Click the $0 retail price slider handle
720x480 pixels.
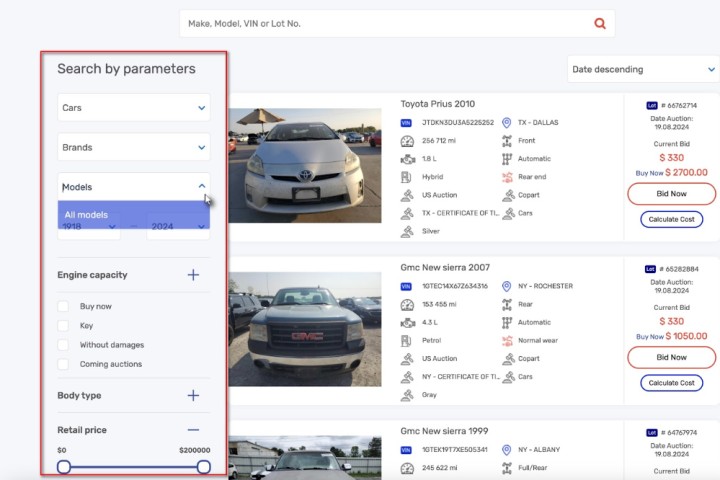coord(64,467)
